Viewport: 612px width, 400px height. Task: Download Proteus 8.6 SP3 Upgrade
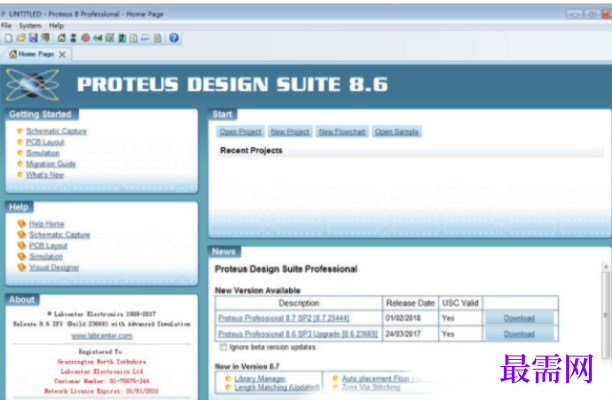[x=519, y=334]
